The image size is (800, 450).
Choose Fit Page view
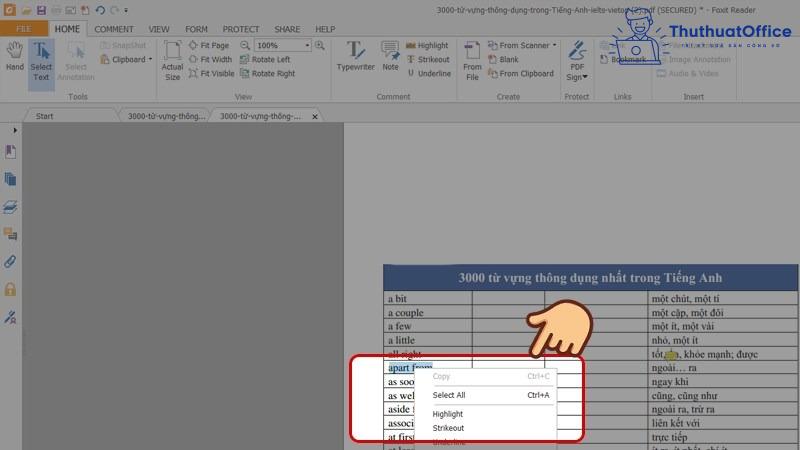coord(209,45)
